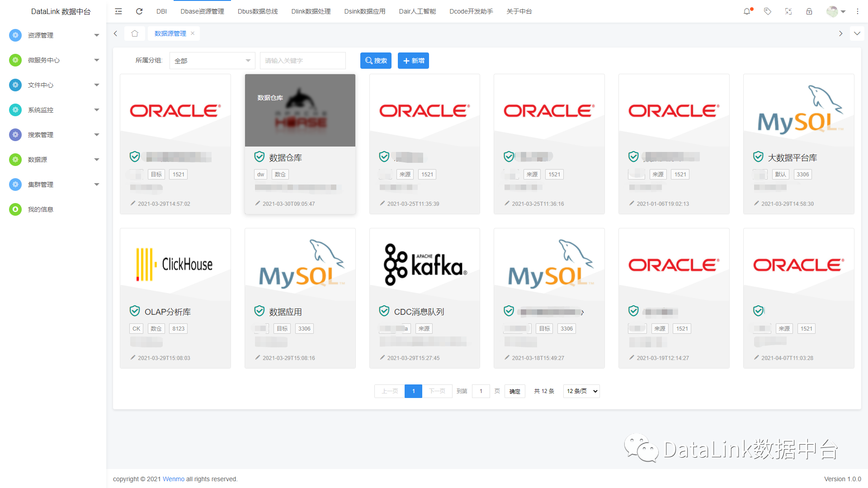Open the tab options dropdown chevron

[x=857, y=33]
